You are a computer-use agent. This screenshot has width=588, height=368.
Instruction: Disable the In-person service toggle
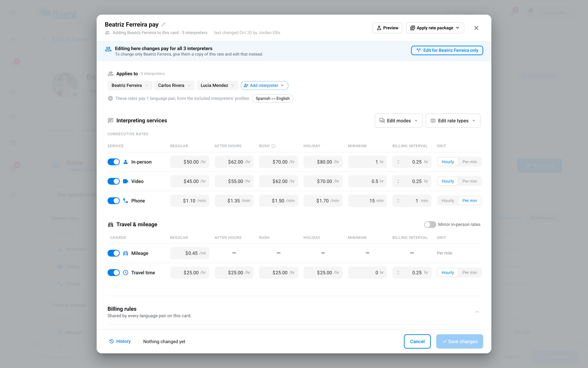click(x=114, y=162)
